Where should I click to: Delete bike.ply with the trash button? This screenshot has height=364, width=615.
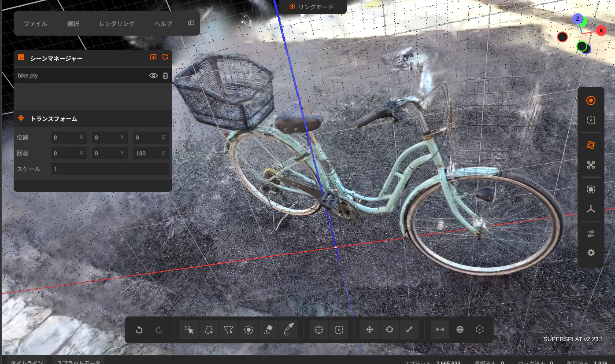(166, 76)
